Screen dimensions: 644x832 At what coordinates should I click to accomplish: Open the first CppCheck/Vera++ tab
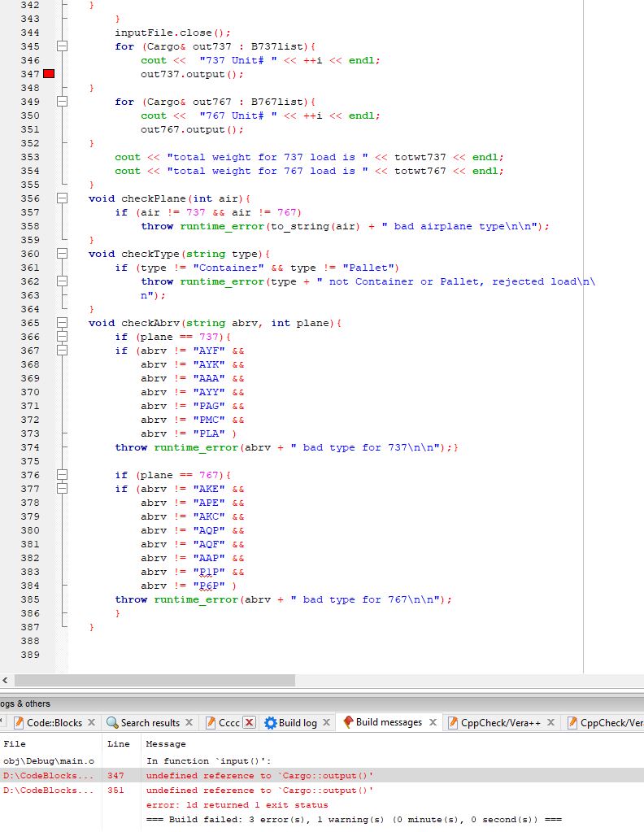(x=500, y=723)
